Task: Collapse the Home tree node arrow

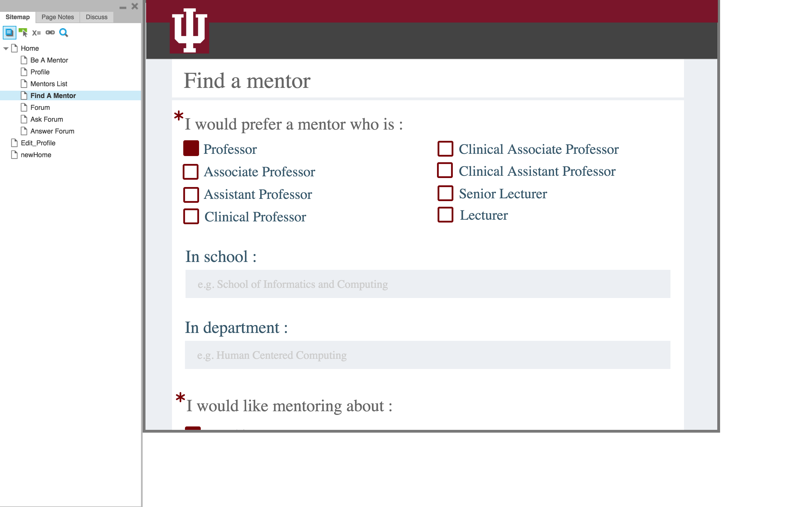Action: [6, 49]
